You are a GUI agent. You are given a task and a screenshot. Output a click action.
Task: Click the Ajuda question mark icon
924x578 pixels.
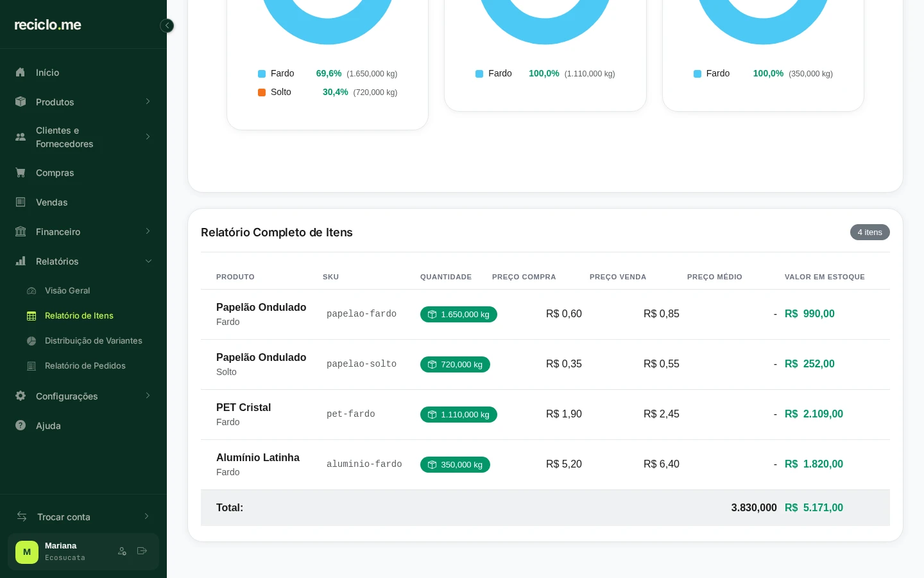21,426
